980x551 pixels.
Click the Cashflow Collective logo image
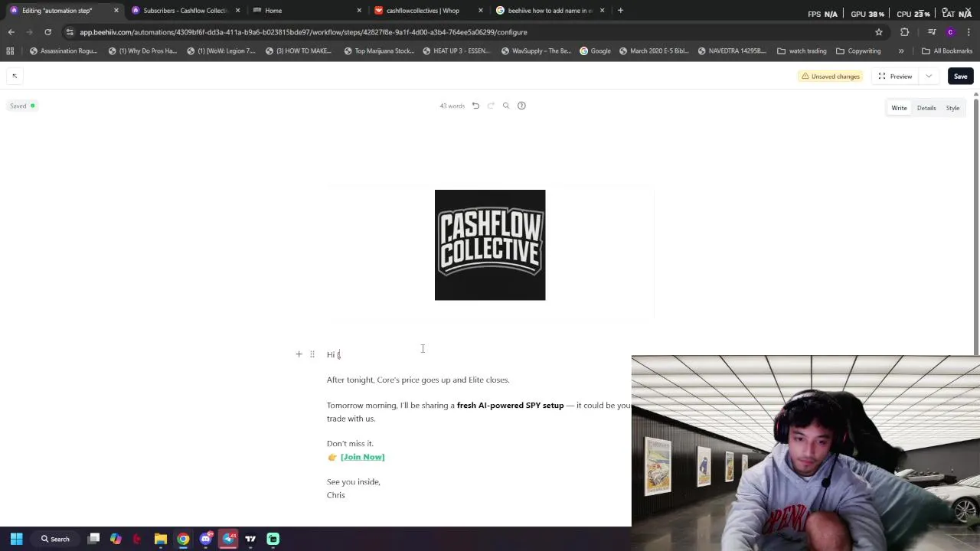point(490,245)
